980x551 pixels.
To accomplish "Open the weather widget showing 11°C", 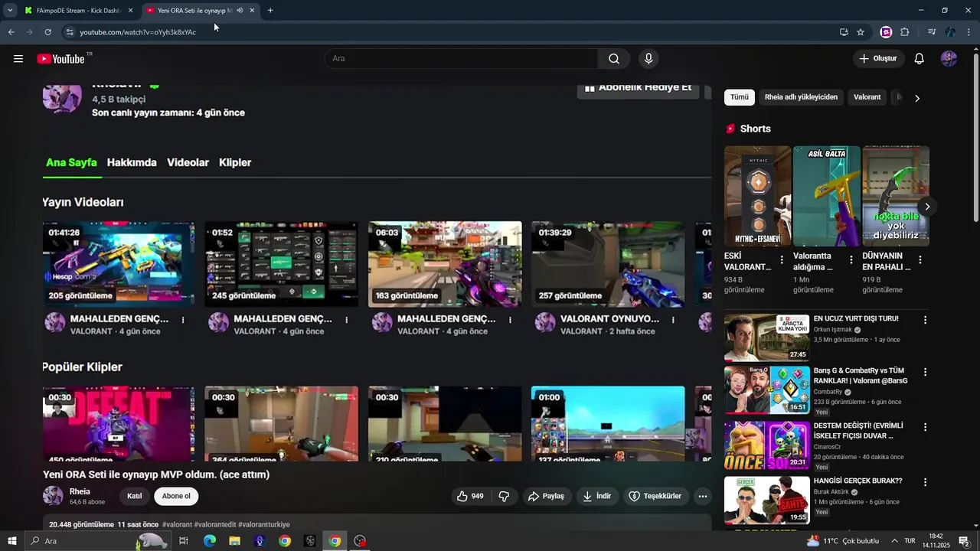I will (x=843, y=541).
